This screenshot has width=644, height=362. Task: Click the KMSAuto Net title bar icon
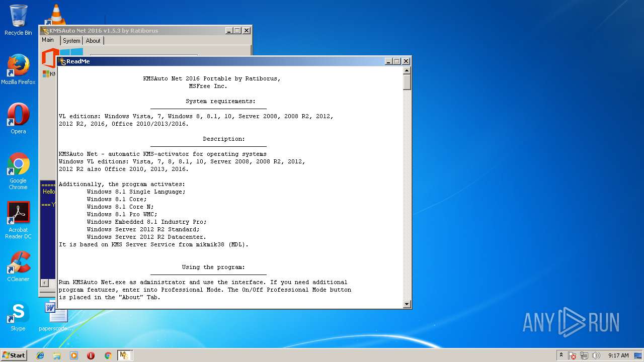[x=45, y=31]
